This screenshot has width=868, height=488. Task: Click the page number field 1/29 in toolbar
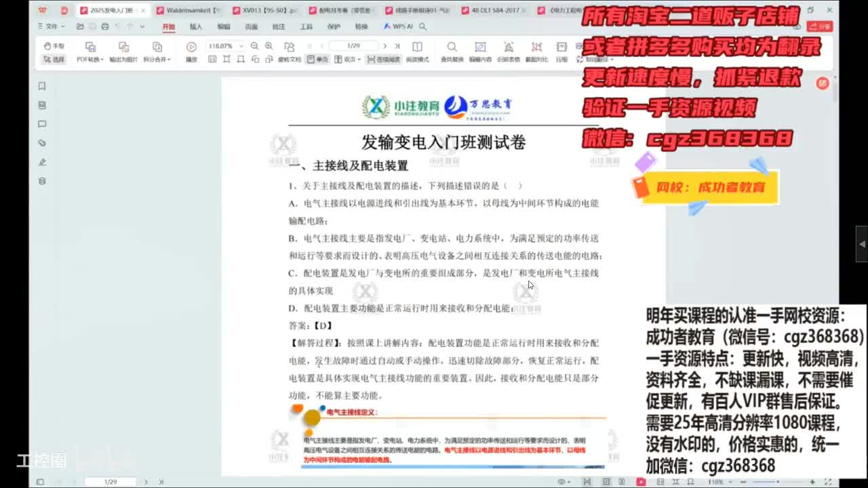point(353,46)
